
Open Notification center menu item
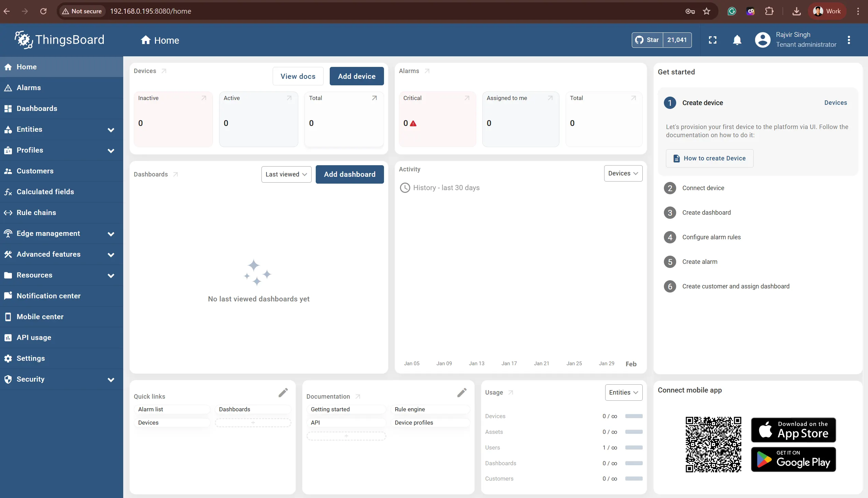[48, 296]
